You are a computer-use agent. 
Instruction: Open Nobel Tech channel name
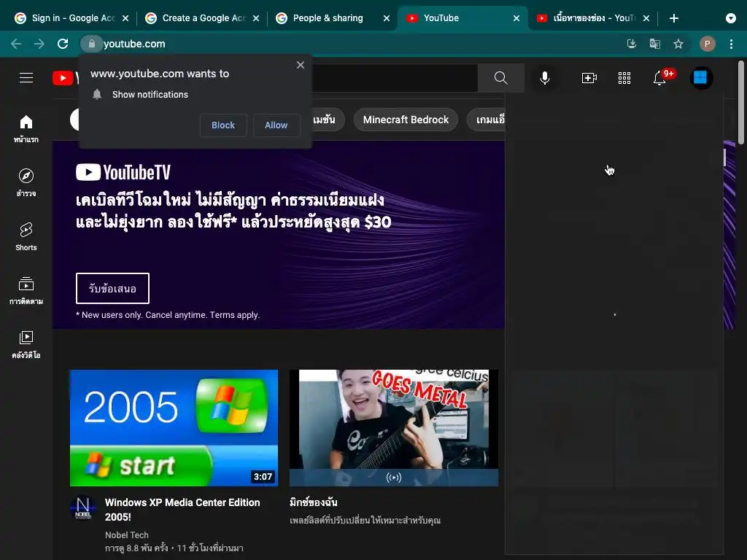tap(127, 534)
